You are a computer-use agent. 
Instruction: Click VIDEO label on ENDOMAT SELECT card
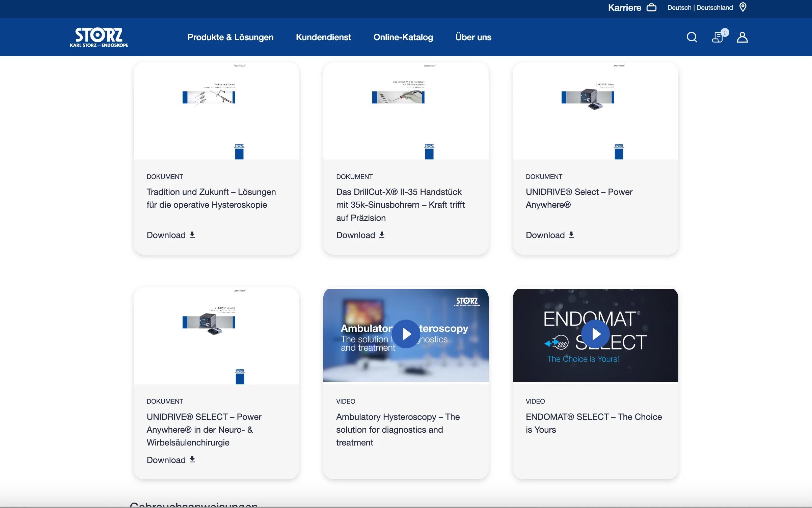[535, 401]
